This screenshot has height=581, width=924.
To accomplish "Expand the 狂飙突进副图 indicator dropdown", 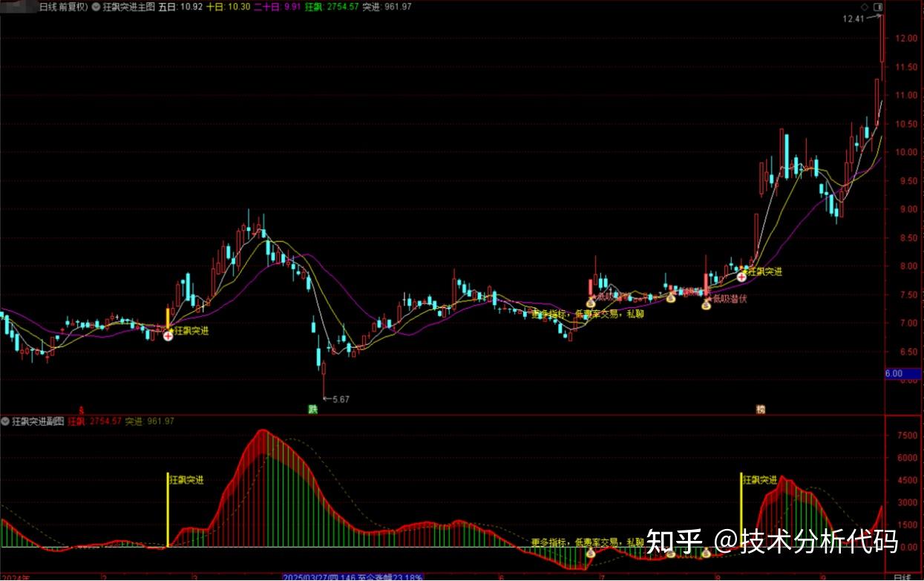I will (x=6, y=421).
